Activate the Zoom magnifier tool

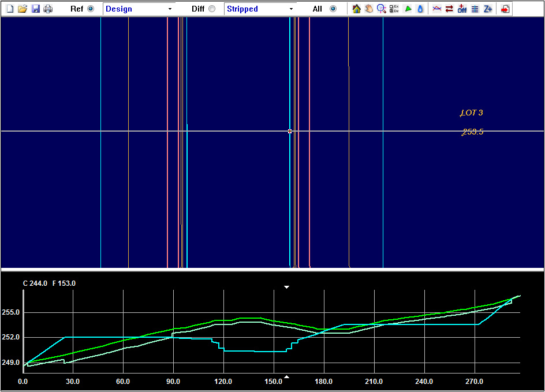(382, 9)
